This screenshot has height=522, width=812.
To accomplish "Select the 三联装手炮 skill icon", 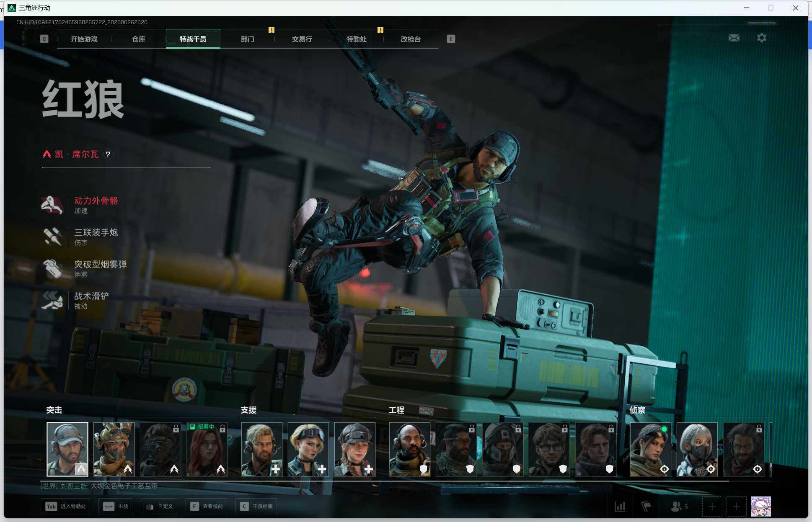I will coord(52,237).
